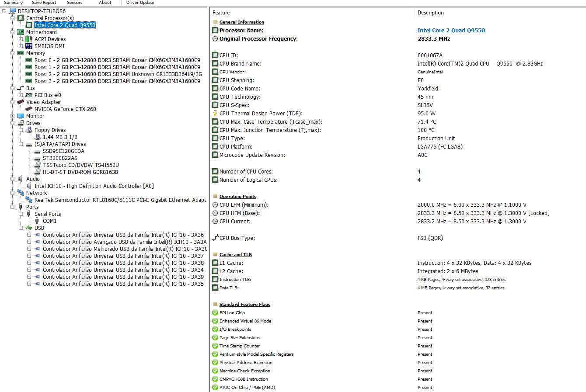
Task: Select Intel ICH10 High Definition Audio Controller
Action: [94, 186]
